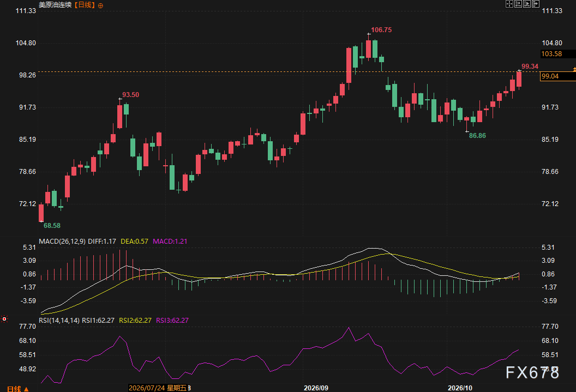This screenshot has width=576, height=392.
Task: Click the 99.34 latest high label
Action: [x=530, y=67]
